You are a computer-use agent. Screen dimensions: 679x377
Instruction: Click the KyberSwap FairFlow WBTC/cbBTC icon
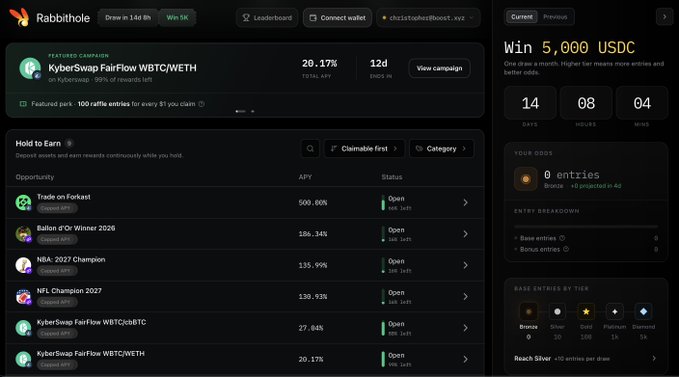23,328
